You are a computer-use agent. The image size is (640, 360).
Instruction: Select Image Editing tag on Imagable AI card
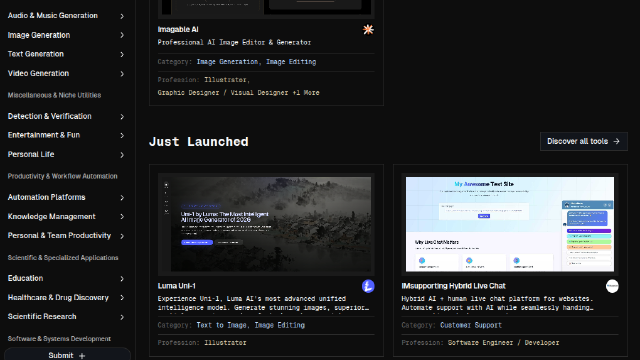291,62
